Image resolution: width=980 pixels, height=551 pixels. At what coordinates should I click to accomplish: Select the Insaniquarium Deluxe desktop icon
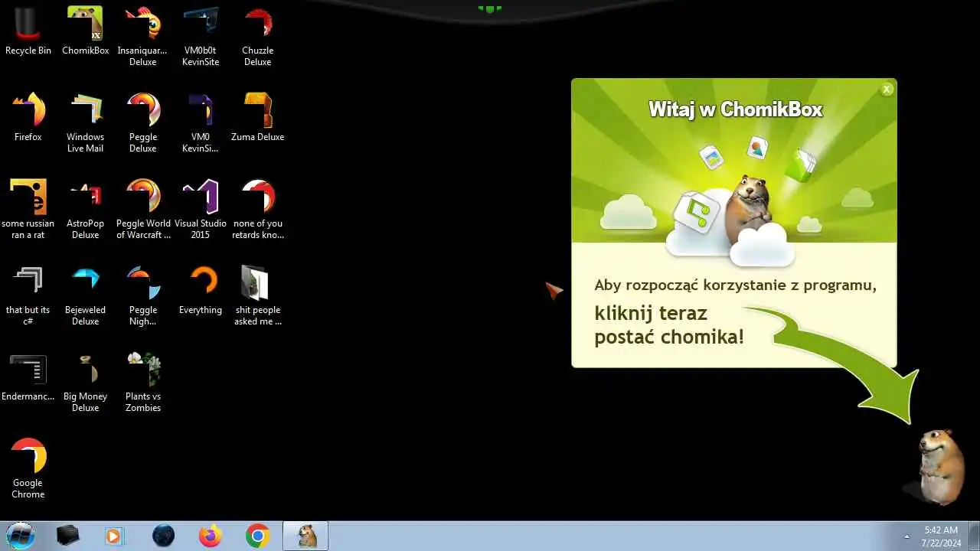(142, 37)
